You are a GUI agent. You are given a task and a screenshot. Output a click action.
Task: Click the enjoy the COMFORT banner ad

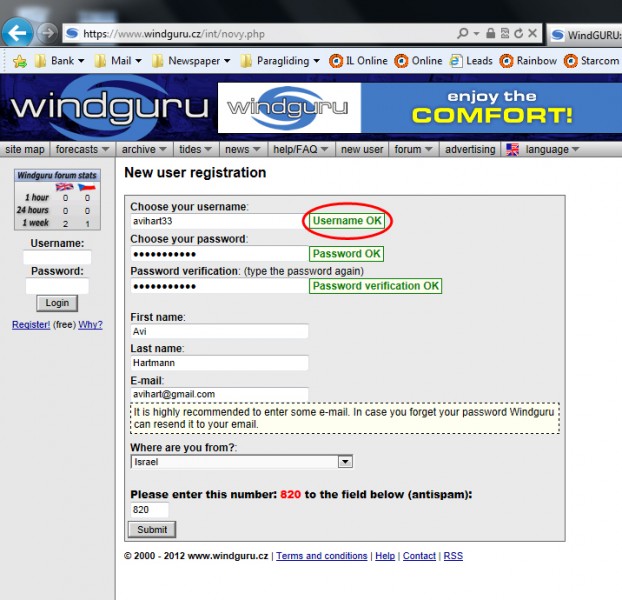pos(420,107)
